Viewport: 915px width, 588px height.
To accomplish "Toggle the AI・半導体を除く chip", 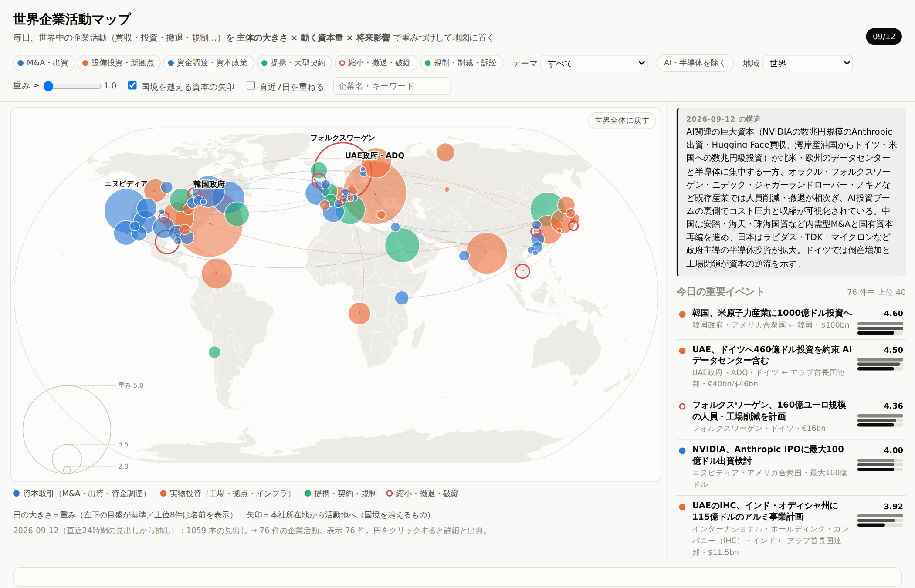I will (695, 63).
